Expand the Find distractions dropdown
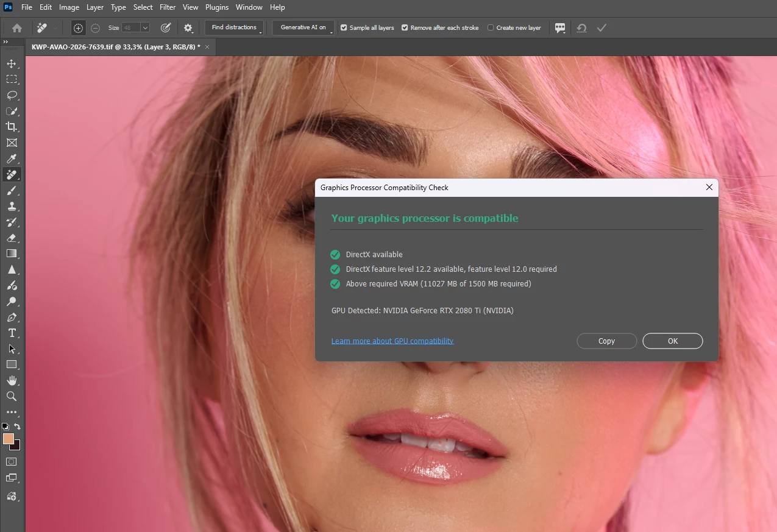The height and width of the screenshot is (532, 777). coord(235,28)
